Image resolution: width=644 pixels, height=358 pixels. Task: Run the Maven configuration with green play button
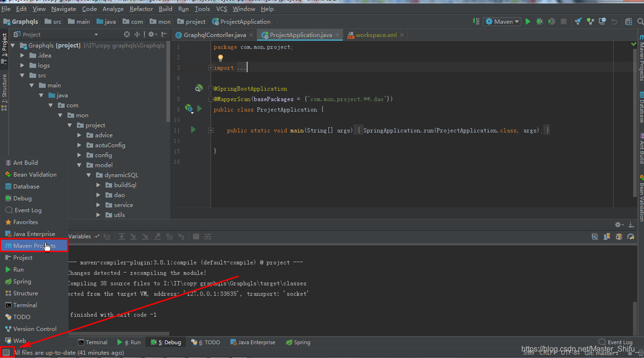528,21
